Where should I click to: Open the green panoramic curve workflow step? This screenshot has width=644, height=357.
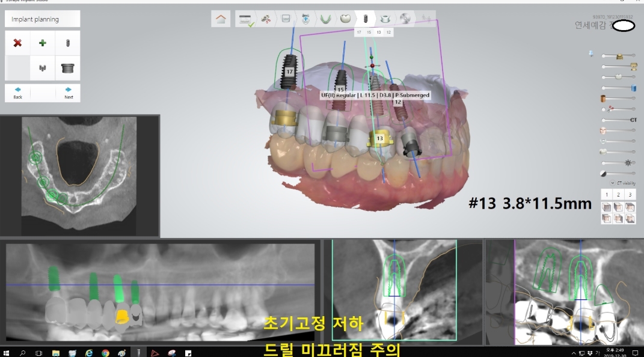click(x=325, y=19)
